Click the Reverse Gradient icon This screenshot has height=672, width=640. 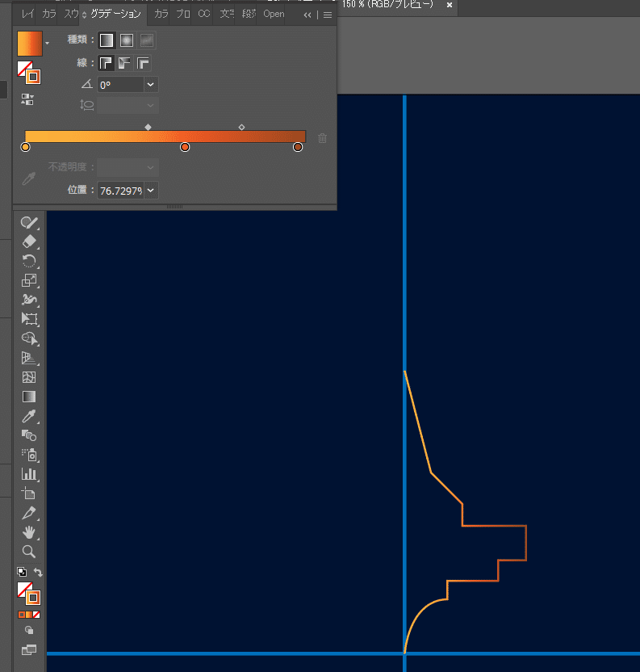pos(27,100)
